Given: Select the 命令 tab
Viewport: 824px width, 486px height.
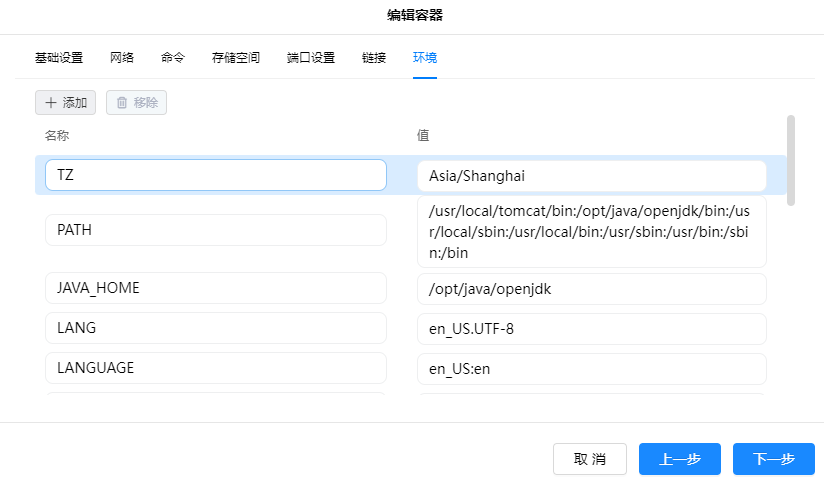Looking at the screenshot, I should (173, 57).
